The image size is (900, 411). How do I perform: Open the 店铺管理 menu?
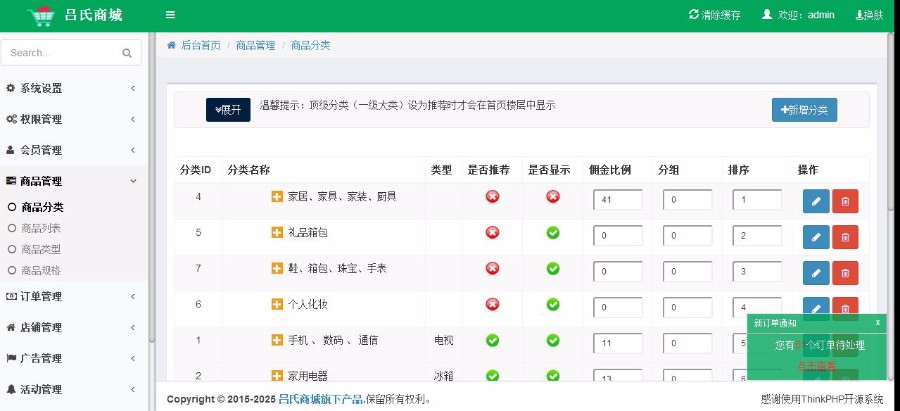coord(73,327)
